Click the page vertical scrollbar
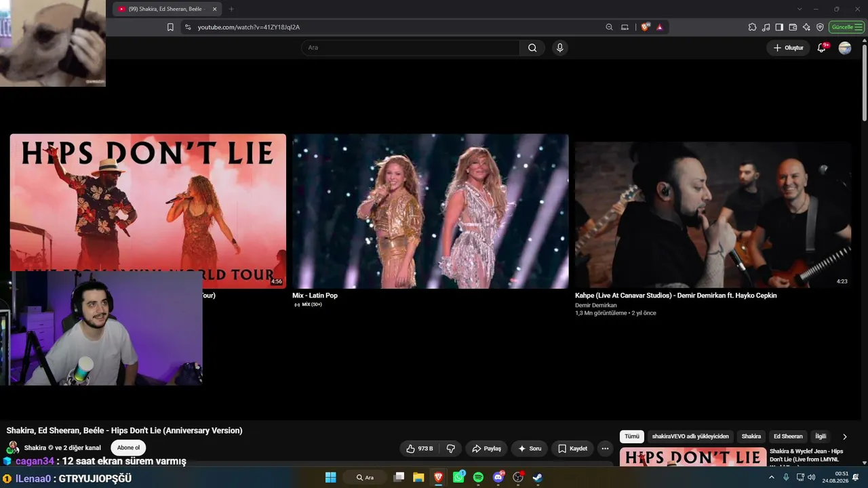This screenshot has width=868, height=488. 864,81
